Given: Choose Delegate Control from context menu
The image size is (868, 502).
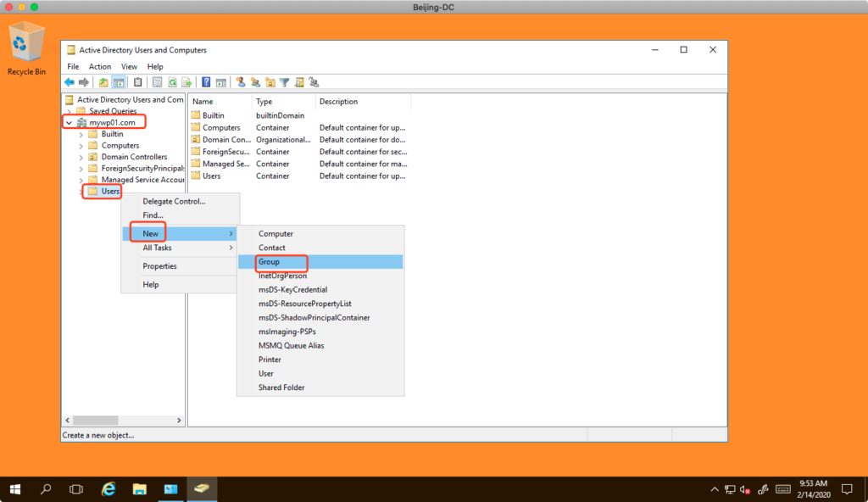Looking at the screenshot, I should pyautogui.click(x=174, y=201).
